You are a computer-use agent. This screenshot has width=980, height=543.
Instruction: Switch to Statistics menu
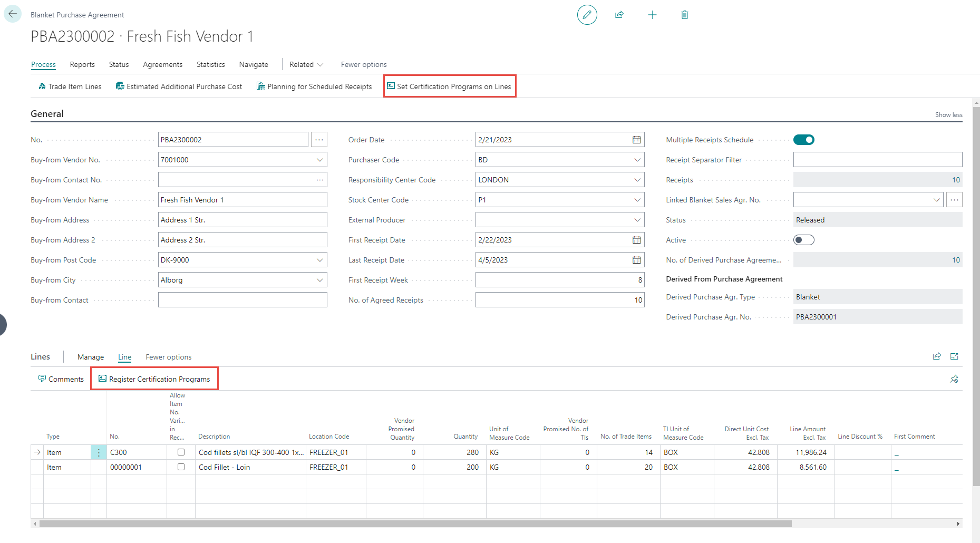tap(210, 64)
